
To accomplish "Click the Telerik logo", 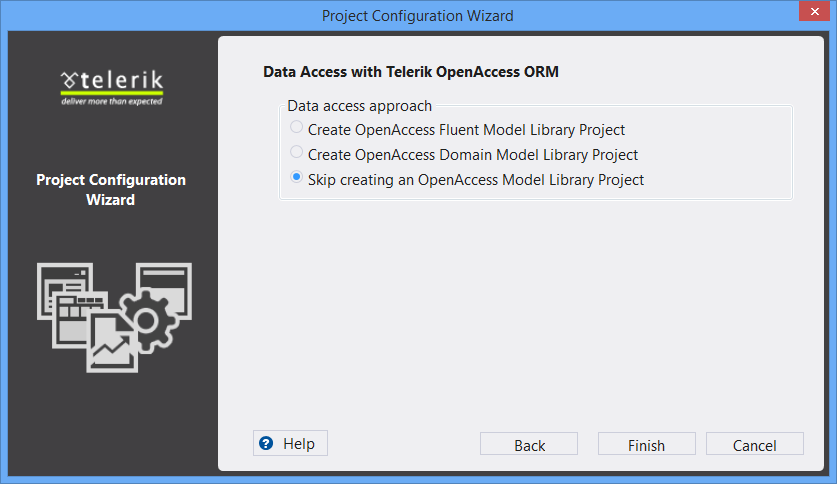I will click(112, 88).
